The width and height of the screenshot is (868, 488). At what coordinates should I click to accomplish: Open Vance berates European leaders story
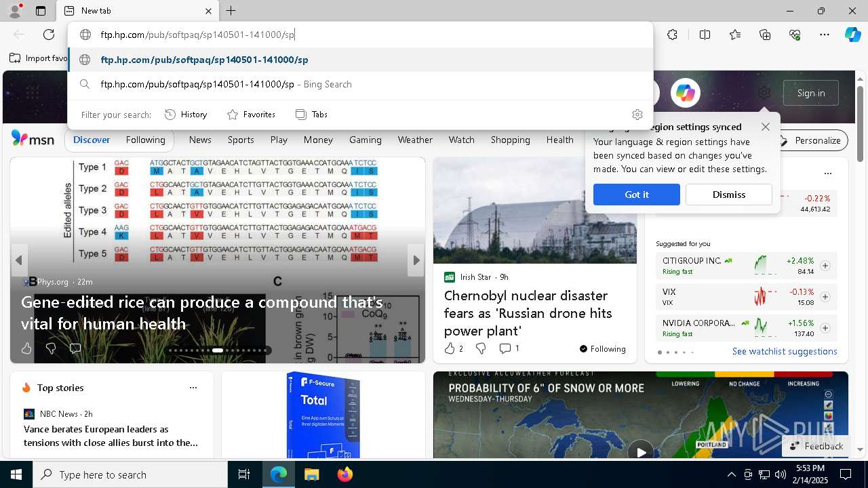(111, 436)
